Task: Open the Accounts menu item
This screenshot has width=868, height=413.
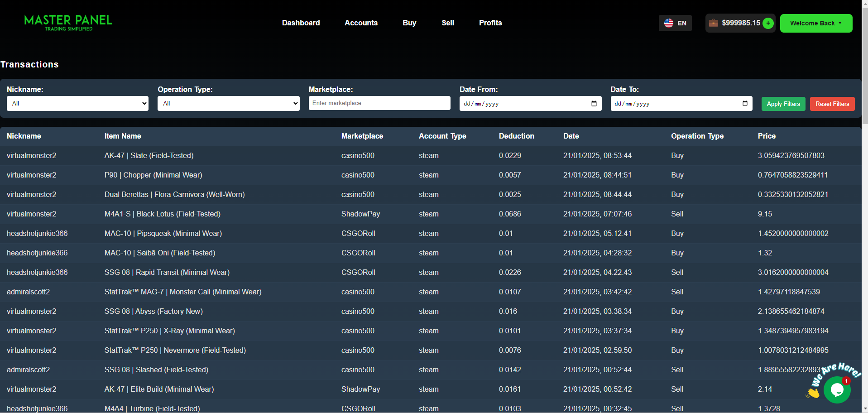Action: 361,23
